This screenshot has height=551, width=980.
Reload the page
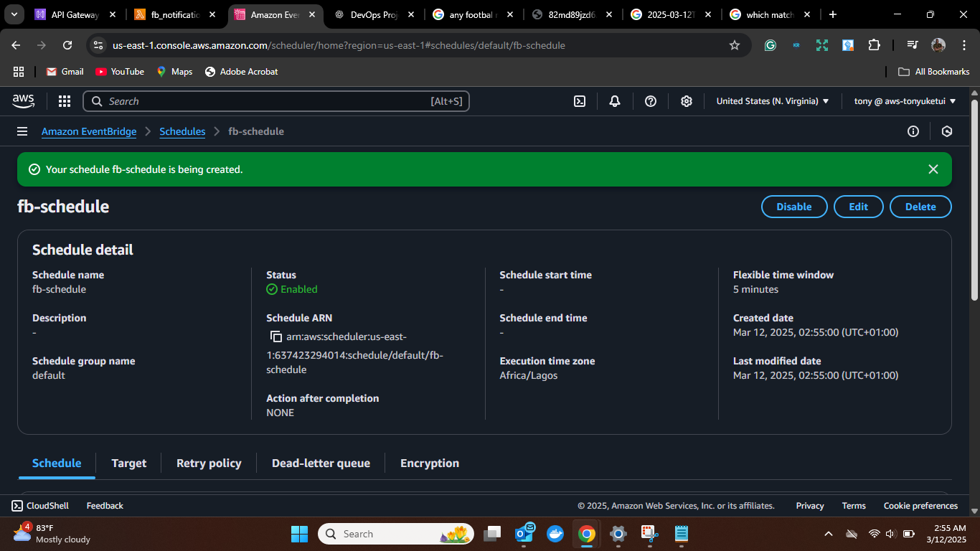coord(67,45)
